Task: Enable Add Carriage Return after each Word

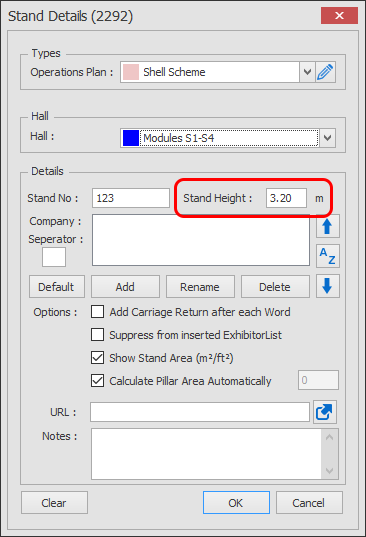Action: (98, 312)
